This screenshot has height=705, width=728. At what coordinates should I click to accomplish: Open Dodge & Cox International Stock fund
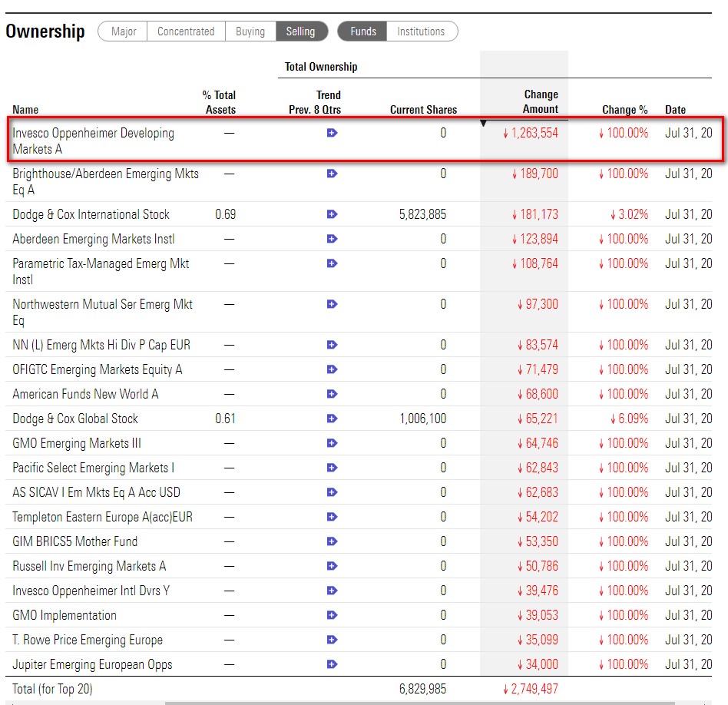coord(91,214)
